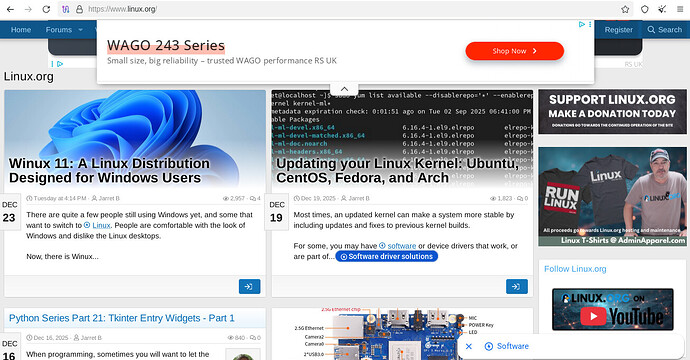Viewport: 690px width, 360px height.
Task: Click the board diagram article image
Action: [402, 334]
